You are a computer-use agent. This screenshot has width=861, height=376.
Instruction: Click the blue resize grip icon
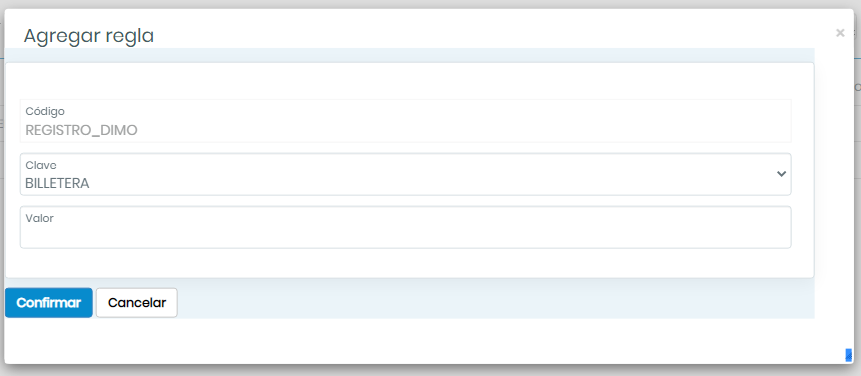pyautogui.click(x=848, y=355)
